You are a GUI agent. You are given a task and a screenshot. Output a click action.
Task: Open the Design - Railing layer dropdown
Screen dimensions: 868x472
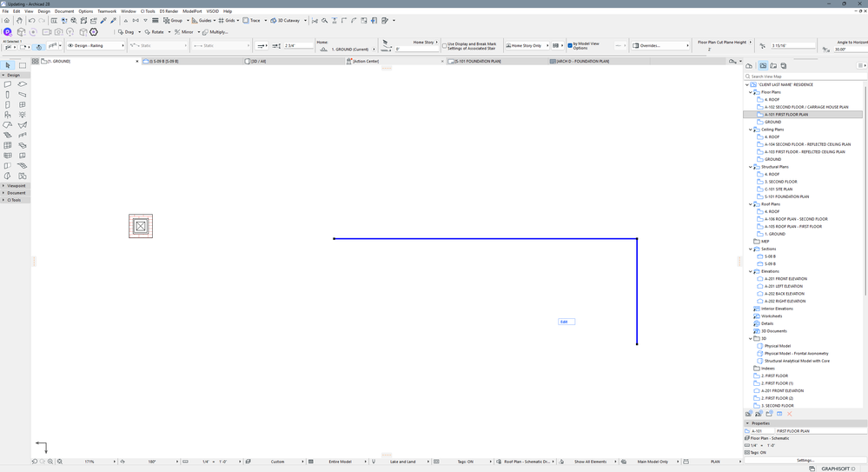tap(96, 45)
